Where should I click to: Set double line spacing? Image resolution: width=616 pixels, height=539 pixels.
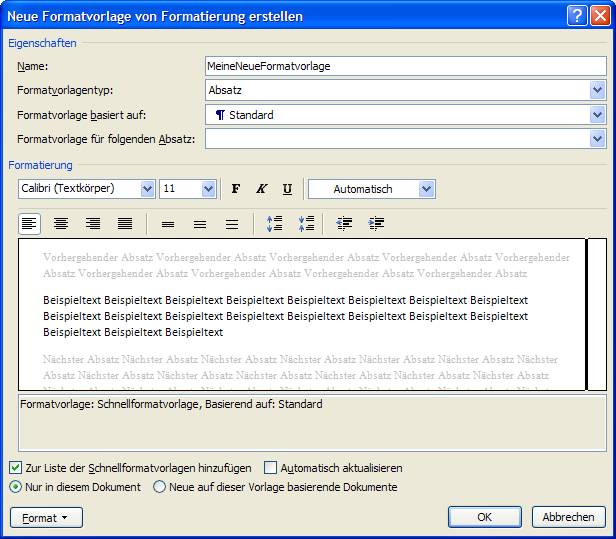231,224
